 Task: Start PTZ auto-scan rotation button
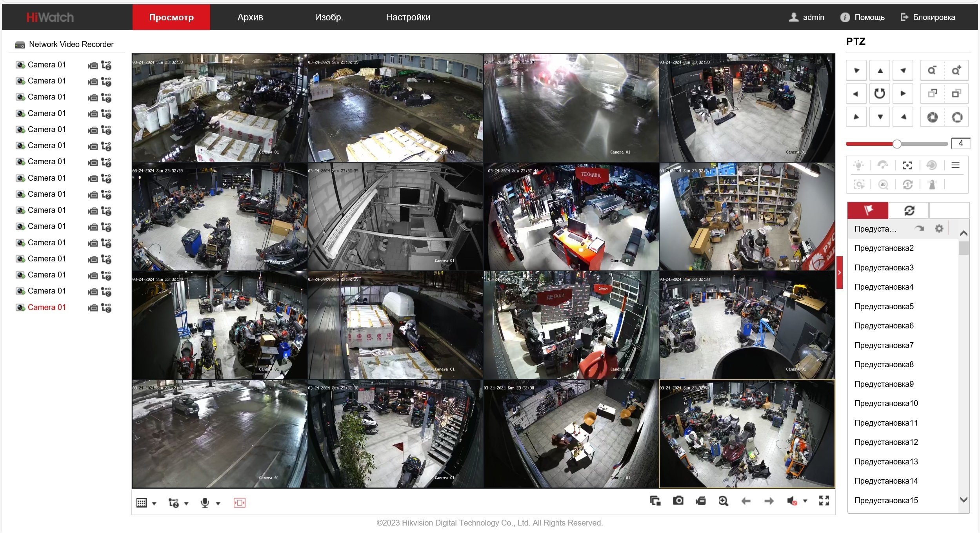click(880, 94)
